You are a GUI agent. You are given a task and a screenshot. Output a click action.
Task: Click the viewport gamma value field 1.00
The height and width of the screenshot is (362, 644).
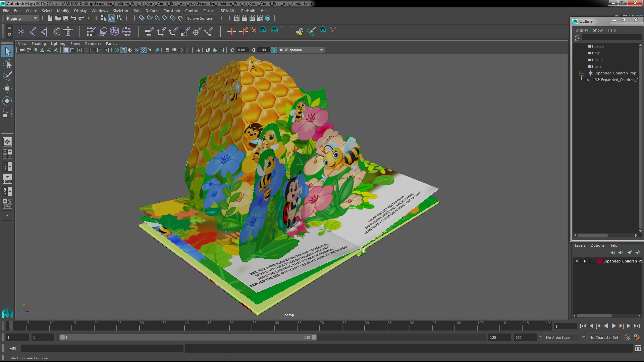coord(263,50)
